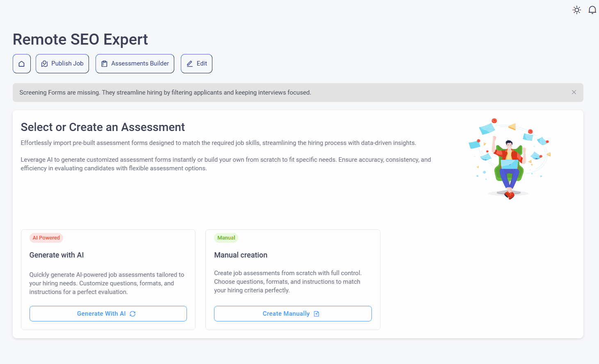Click the green Manual badge

226,238
